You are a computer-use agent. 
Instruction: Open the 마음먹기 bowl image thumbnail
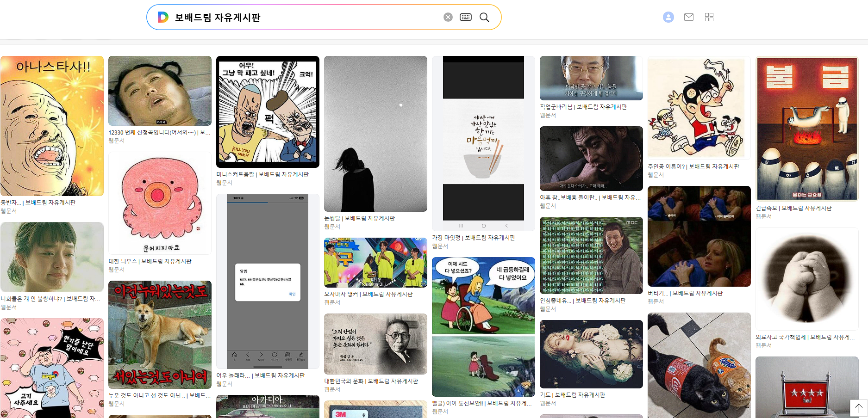[x=483, y=143]
